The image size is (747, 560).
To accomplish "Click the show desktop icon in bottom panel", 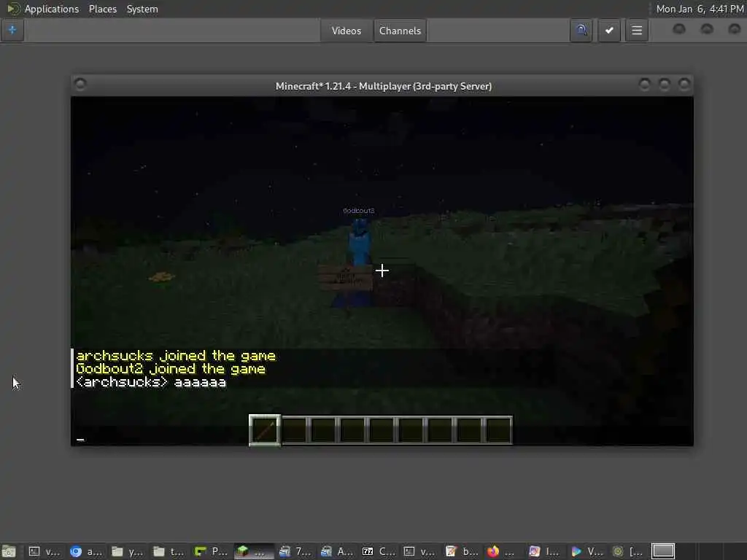I will click(9, 551).
